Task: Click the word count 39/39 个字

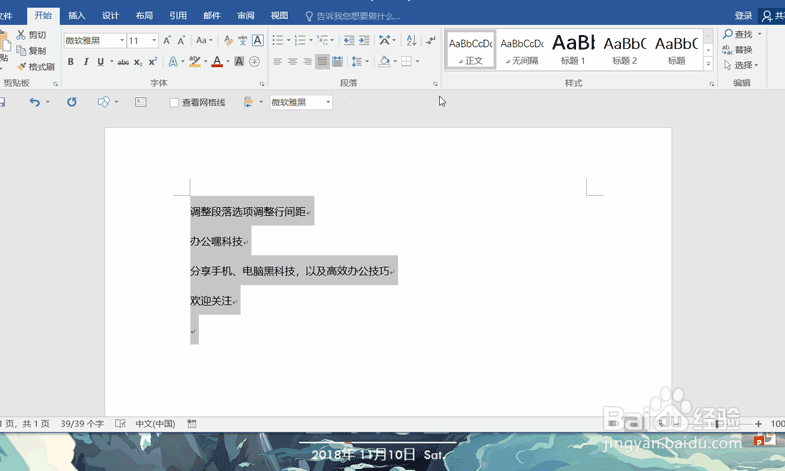Action: coord(82,424)
